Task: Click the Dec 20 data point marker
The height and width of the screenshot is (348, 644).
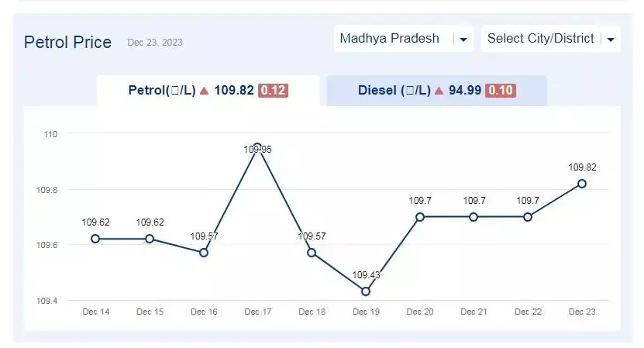Action: click(x=419, y=217)
